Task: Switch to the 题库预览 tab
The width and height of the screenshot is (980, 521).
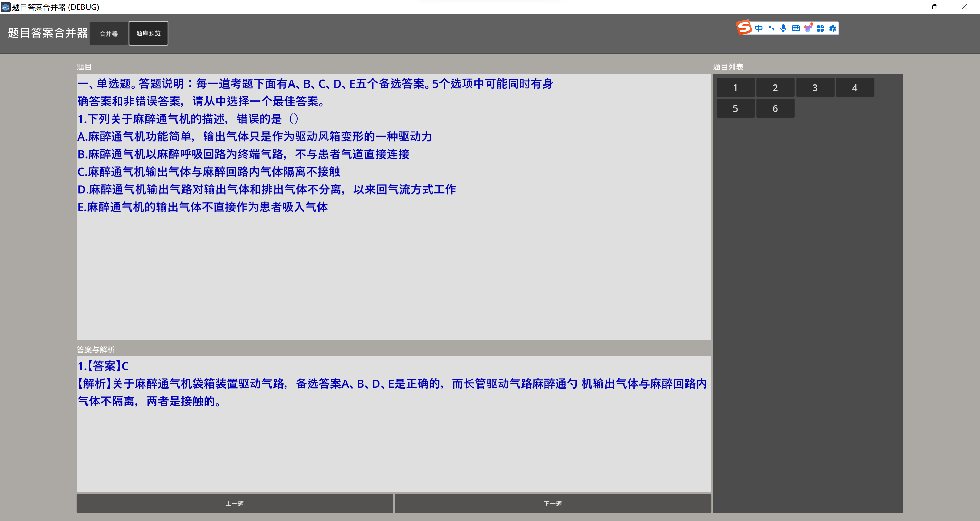Action: 148,33
